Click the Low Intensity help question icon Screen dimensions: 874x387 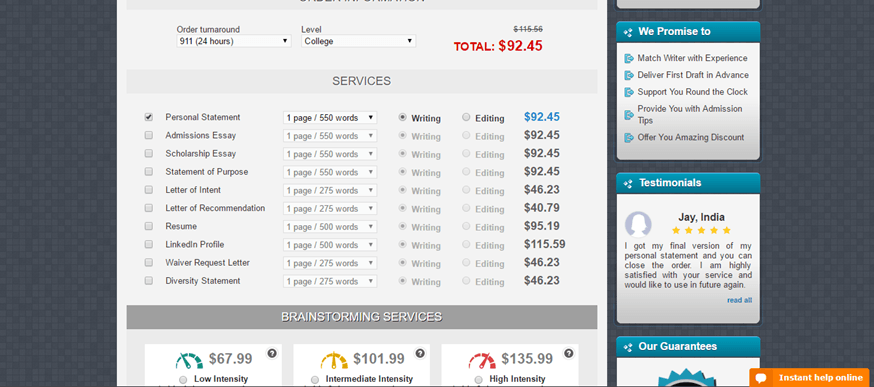(271, 354)
